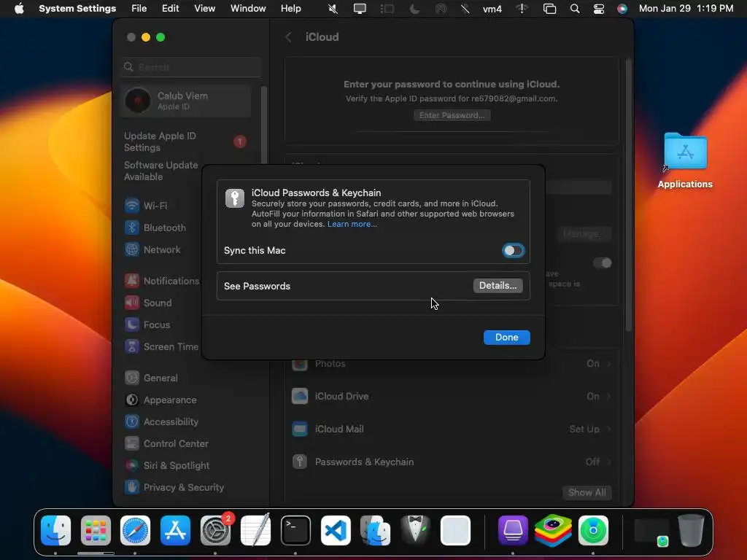Image resolution: width=747 pixels, height=560 pixels.
Task: Open Stage Manager windows icon in menu bar
Action: pyautogui.click(x=549, y=9)
